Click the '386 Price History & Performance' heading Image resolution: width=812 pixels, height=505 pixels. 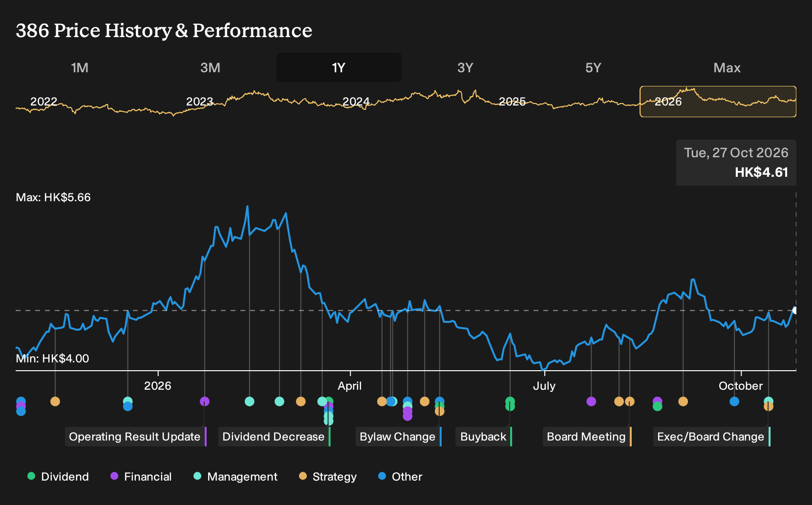[164, 30]
